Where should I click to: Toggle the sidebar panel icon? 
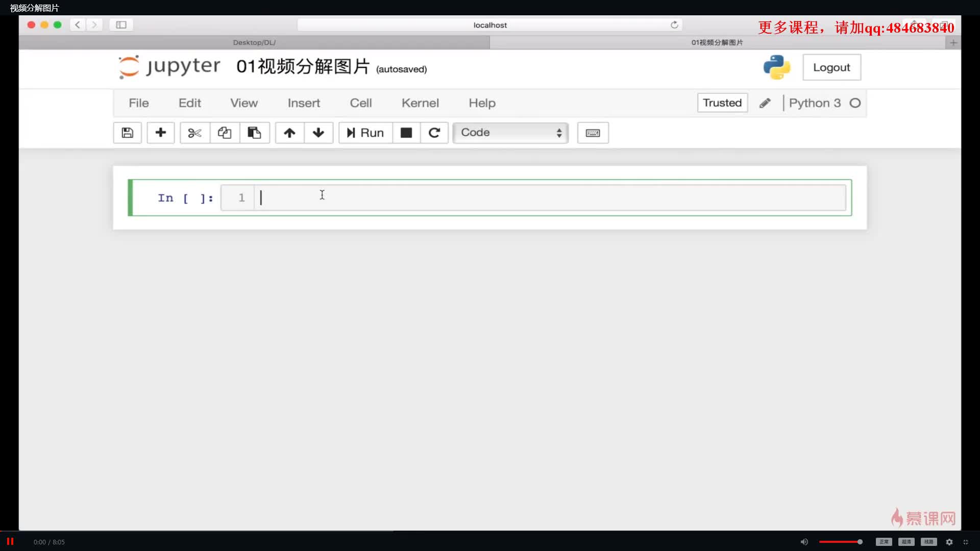click(121, 24)
